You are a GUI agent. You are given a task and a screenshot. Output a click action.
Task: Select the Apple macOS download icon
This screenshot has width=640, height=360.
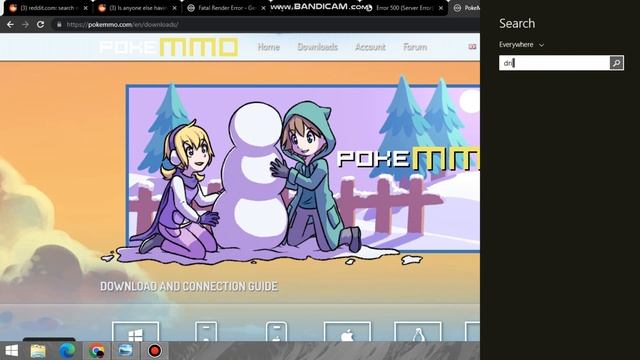347,331
